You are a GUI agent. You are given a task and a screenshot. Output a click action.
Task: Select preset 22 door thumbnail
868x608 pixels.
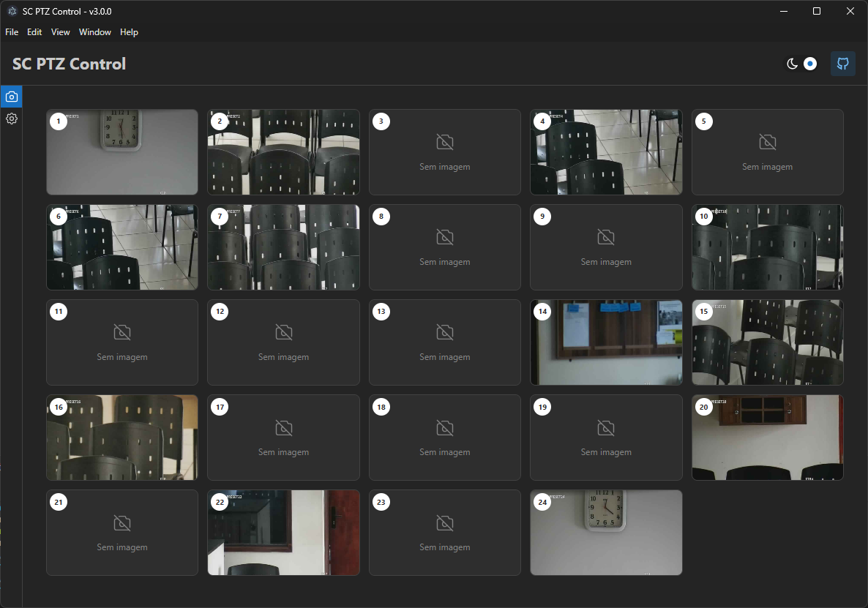pyautogui.click(x=283, y=533)
